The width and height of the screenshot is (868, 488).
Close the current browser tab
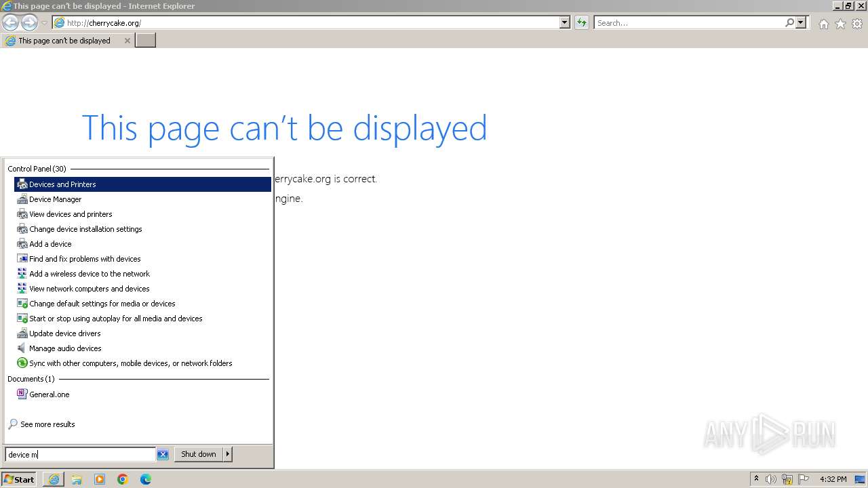click(127, 41)
